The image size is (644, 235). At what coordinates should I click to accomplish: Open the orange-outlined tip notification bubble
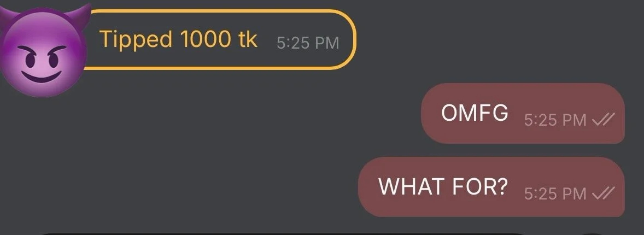tap(219, 39)
